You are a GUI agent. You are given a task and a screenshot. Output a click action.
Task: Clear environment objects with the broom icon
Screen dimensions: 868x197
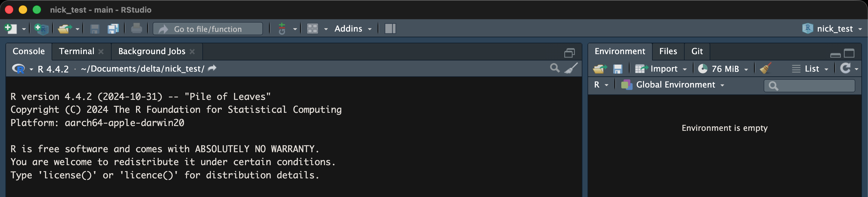(765, 69)
